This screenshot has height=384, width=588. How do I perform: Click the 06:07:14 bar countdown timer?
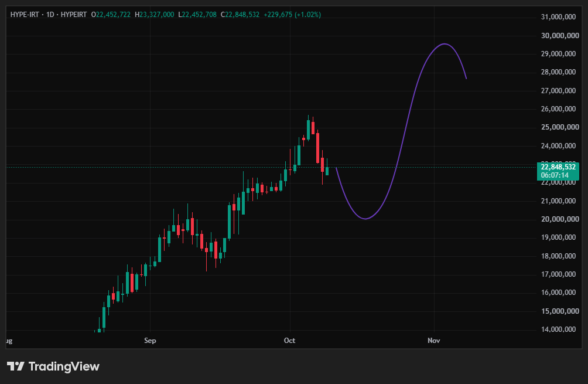tap(555, 175)
